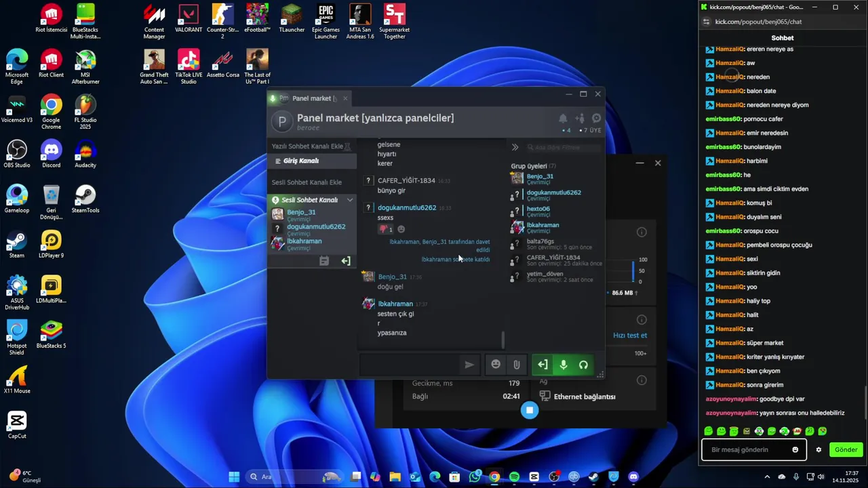Open emoji picker in Steam chat
This screenshot has width=868, height=488.
coord(496,365)
